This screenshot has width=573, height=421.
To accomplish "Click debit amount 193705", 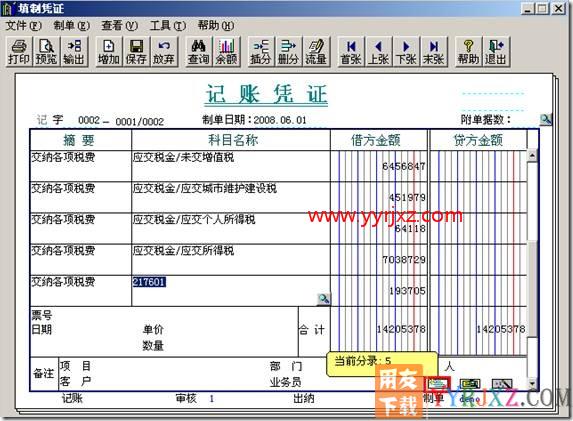I will [x=407, y=291].
